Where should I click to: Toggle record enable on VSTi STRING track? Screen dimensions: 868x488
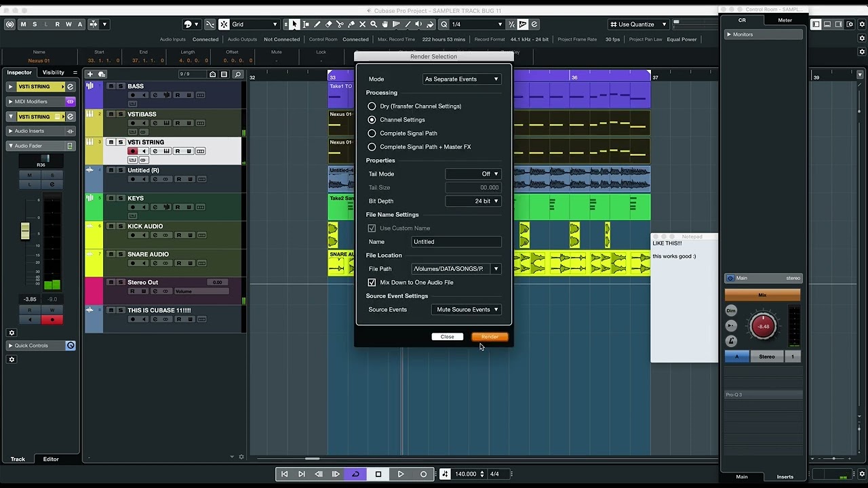click(133, 151)
